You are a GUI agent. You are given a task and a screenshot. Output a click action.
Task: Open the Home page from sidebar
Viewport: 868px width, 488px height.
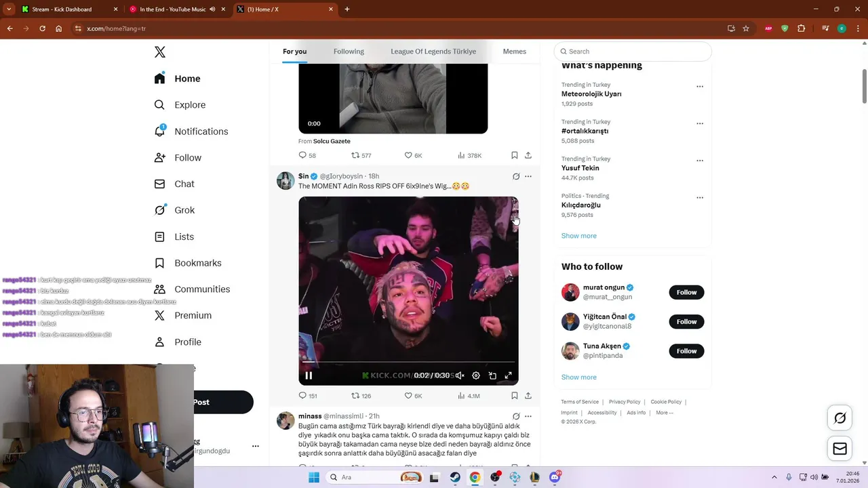[x=177, y=79]
